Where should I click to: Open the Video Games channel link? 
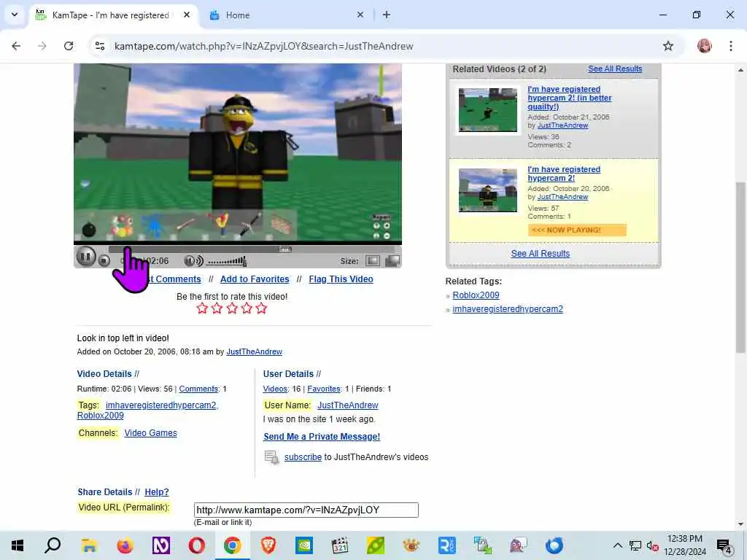coord(150,433)
